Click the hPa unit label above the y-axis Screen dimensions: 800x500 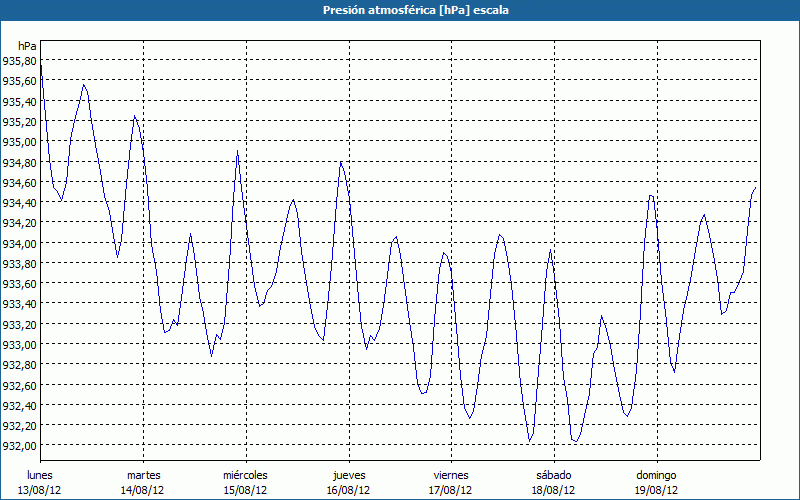coord(27,46)
